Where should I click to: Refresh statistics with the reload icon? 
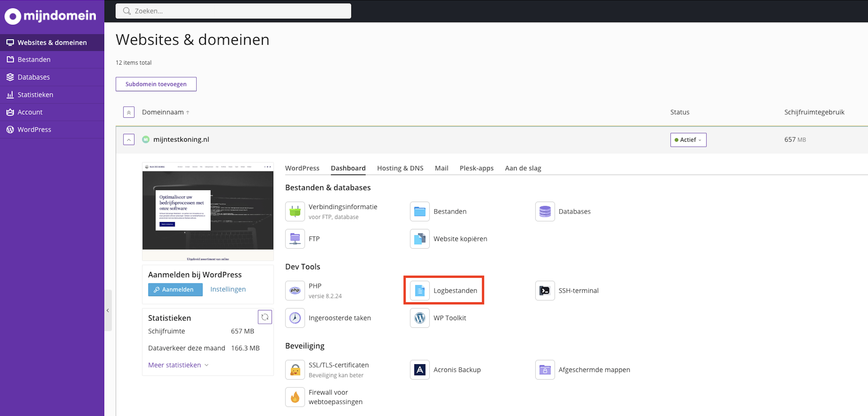coord(264,317)
